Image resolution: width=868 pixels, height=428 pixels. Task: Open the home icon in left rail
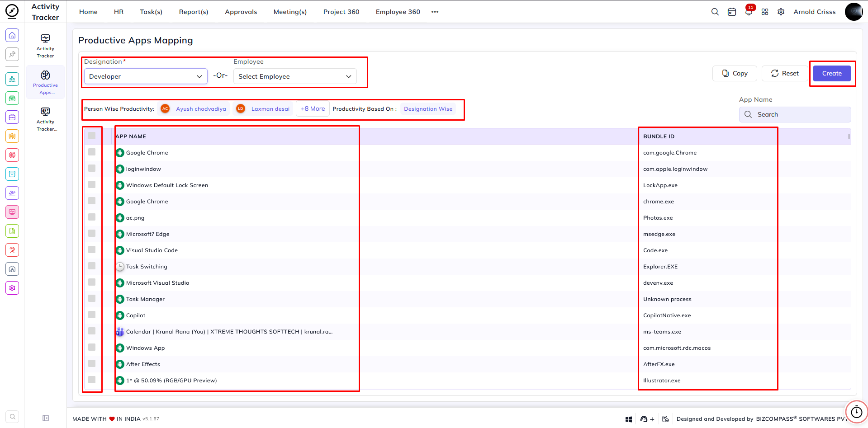point(12,35)
